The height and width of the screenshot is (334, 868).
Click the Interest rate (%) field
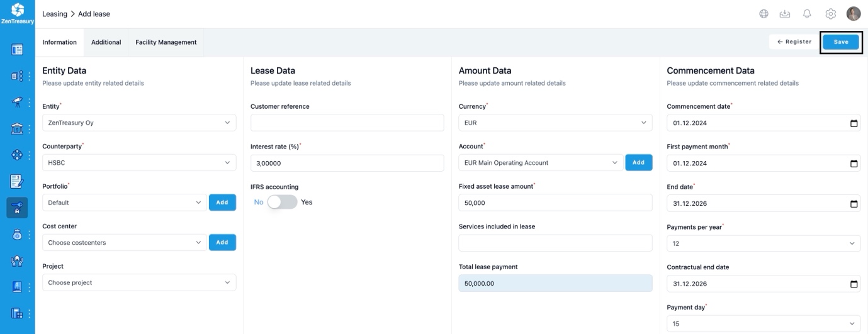tap(347, 163)
